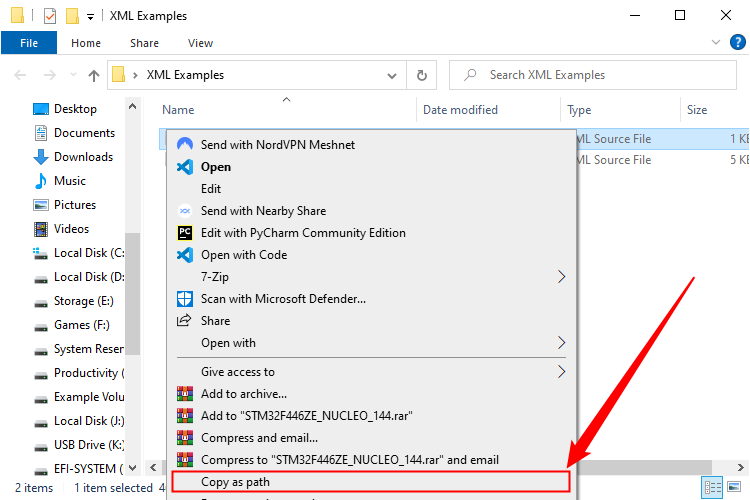
Task: Click the Share icon in context menu
Action: tap(184, 321)
